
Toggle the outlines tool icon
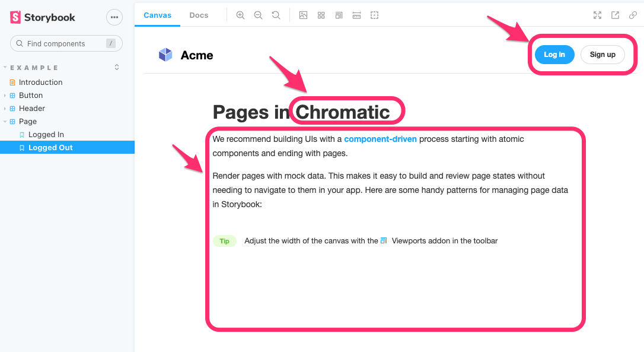(374, 15)
